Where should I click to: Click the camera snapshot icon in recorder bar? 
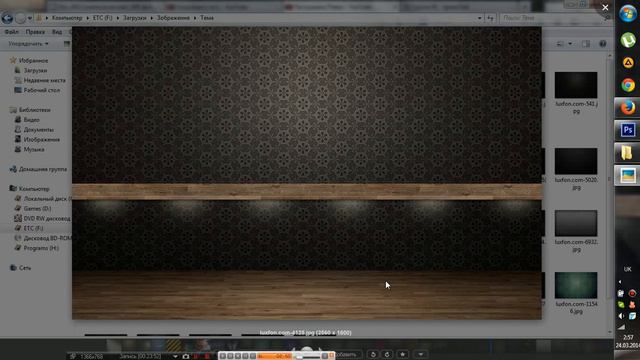coord(186,356)
